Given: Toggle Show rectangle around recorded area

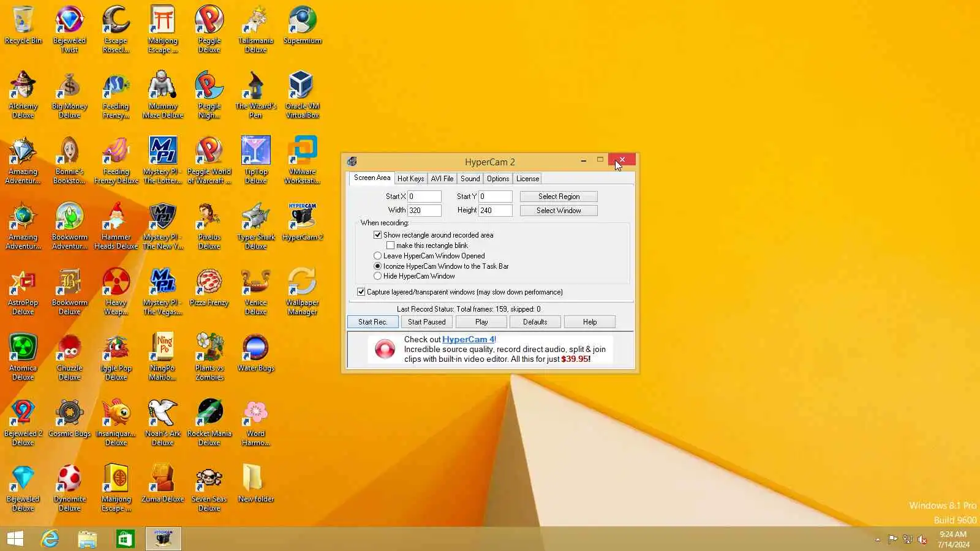Looking at the screenshot, I should 378,235.
